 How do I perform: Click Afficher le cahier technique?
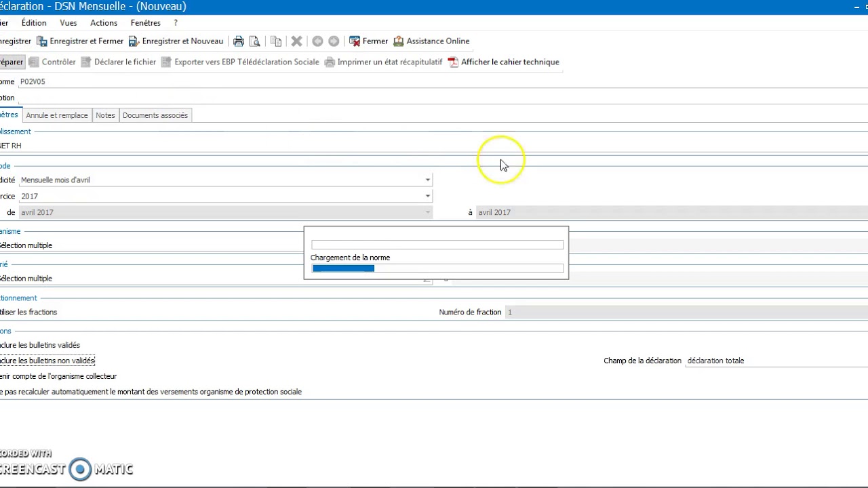(503, 62)
